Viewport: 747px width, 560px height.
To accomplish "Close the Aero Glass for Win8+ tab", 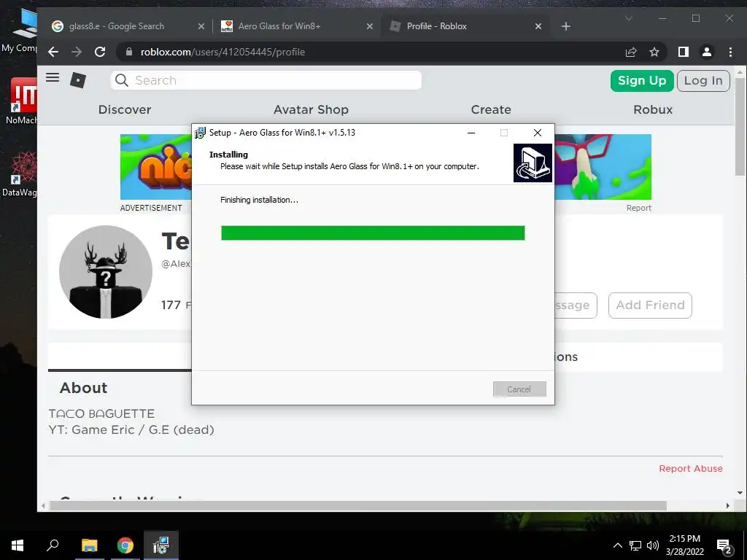I will tap(370, 26).
